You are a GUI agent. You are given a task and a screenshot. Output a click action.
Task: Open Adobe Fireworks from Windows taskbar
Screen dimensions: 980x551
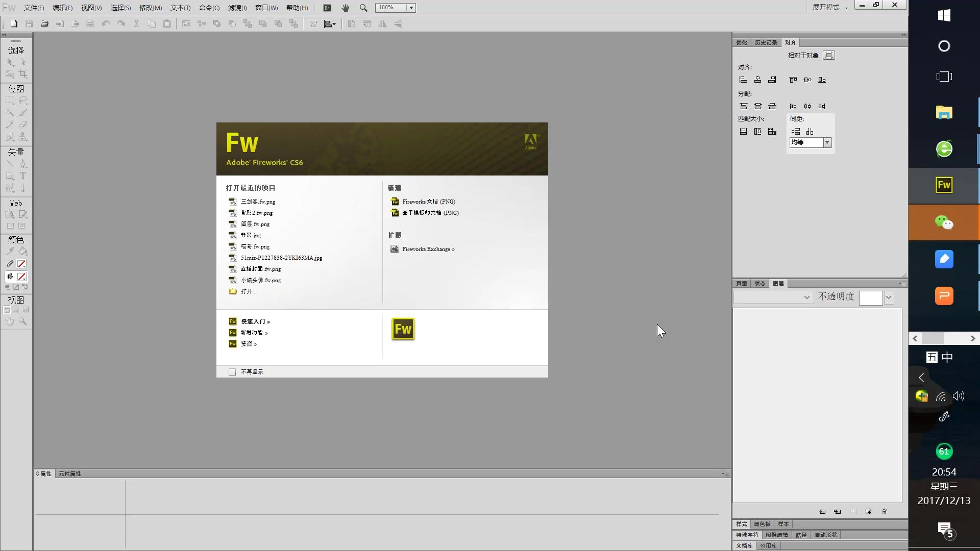[x=944, y=185]
